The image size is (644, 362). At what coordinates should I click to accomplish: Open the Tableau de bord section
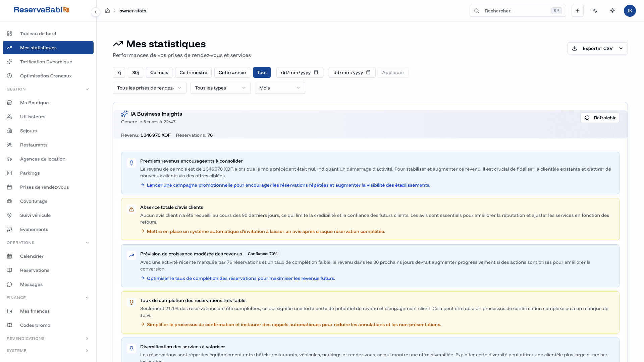click(x=38, y=34)
